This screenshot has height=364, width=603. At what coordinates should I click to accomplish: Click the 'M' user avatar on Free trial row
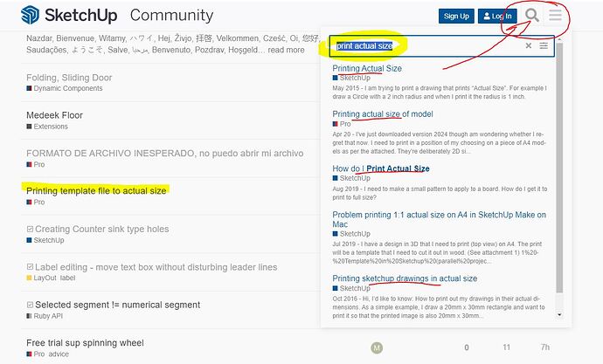click(377, 348)
